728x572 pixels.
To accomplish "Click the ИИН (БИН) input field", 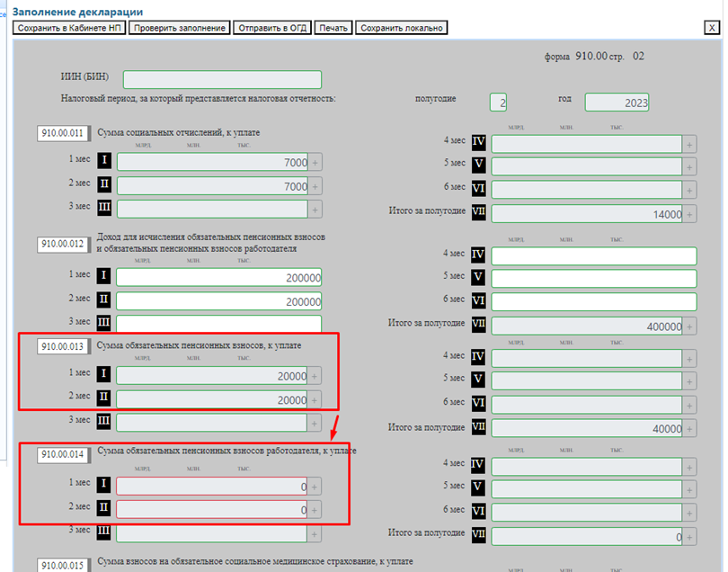I will (222, 79).
